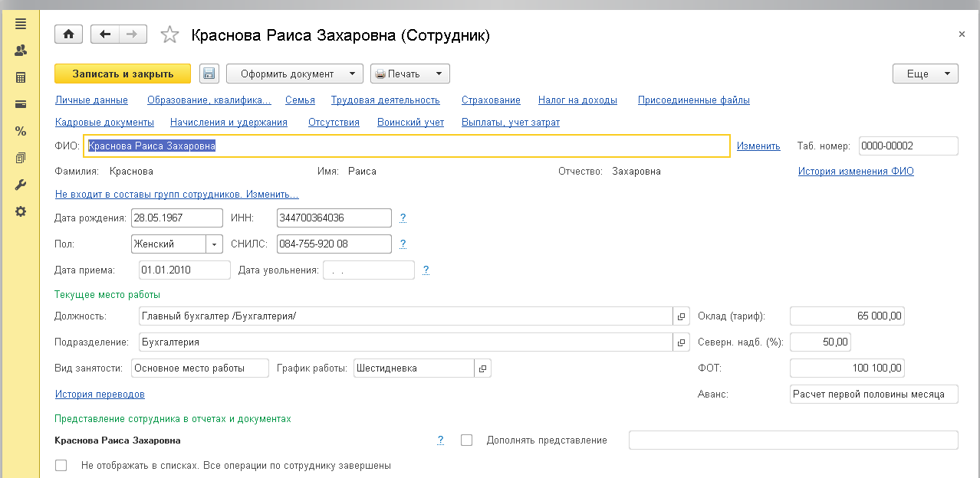Open the people section in sidebar
Screen dimensions: 980x478
pos(21,51)
